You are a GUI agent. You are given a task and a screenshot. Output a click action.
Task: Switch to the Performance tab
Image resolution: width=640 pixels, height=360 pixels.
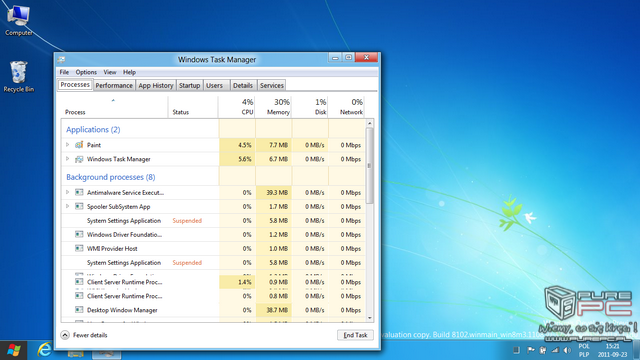pyautogui.click(x=114, y=85)
